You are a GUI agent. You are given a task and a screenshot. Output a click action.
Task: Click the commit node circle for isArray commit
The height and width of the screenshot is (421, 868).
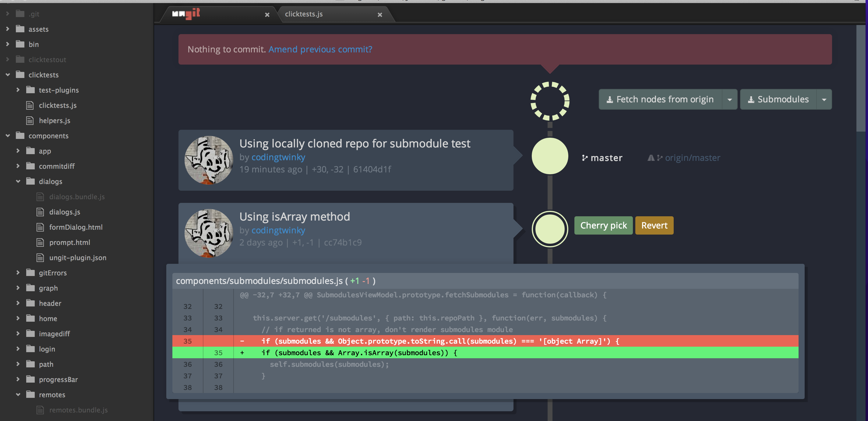549,229
